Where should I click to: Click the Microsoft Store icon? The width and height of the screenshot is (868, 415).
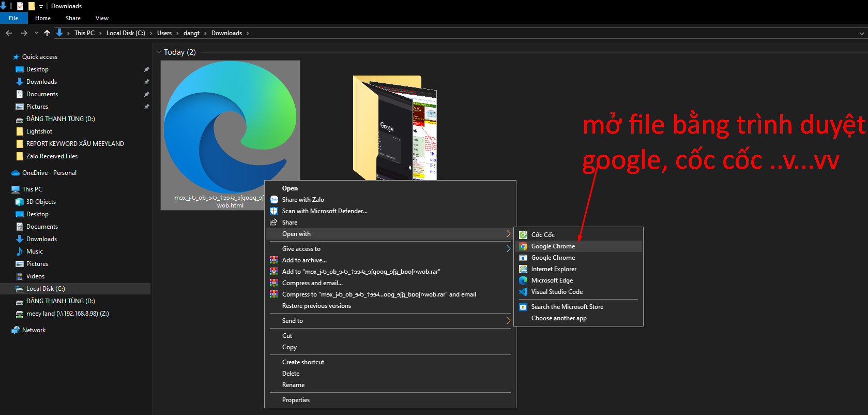click(523, 307)
